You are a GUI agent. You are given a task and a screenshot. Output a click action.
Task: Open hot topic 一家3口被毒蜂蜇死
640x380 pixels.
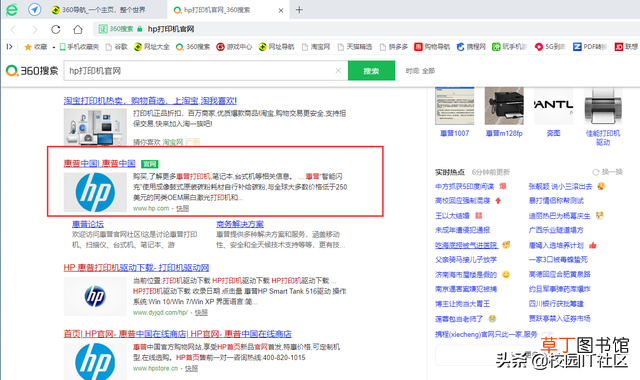[558, 260]
